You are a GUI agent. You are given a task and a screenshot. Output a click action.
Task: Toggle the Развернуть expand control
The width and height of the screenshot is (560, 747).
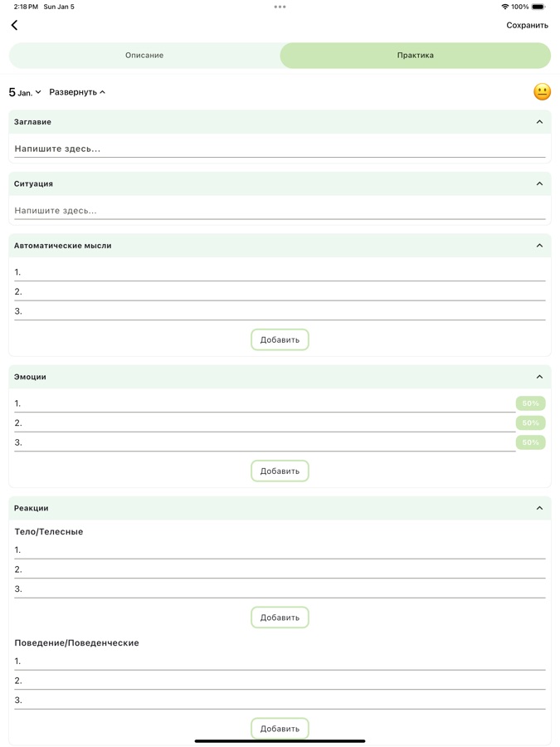(77, 92)
